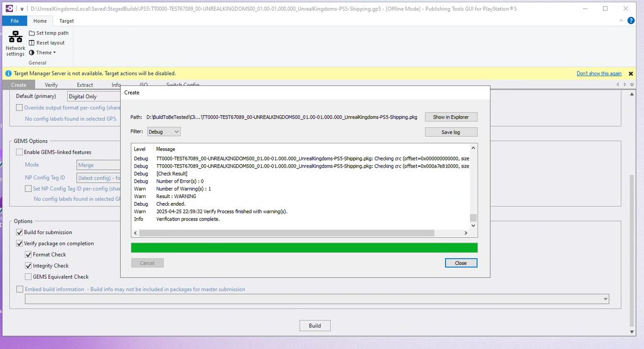
Task: Select log row 'Check ended.'
Action: (301, 204)
